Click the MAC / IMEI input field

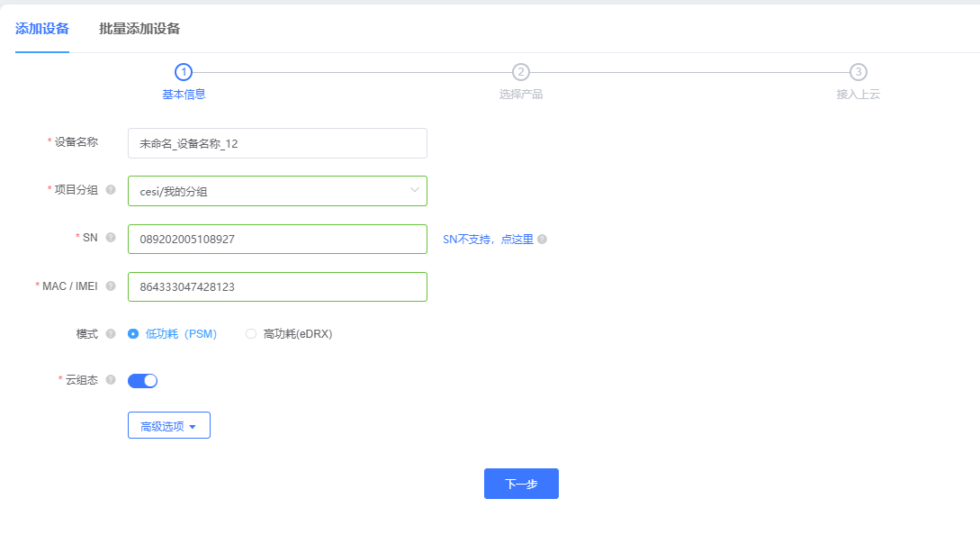(x=277, y=287)
